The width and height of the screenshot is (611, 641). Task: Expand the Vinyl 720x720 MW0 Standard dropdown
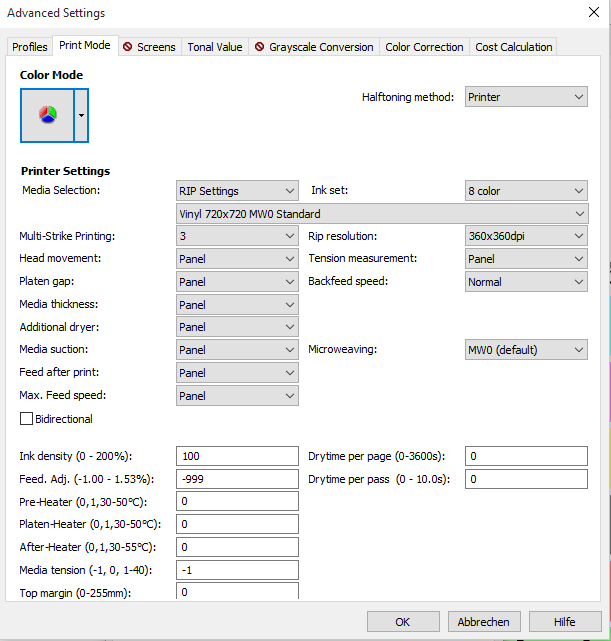click(x=381, y=213)
